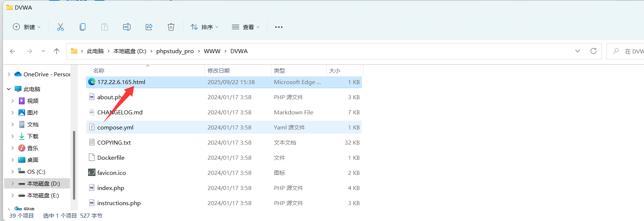Select OneDrive - Personal in sidebar
This screenshot has height=221, width=644.
tap(42, 74)
